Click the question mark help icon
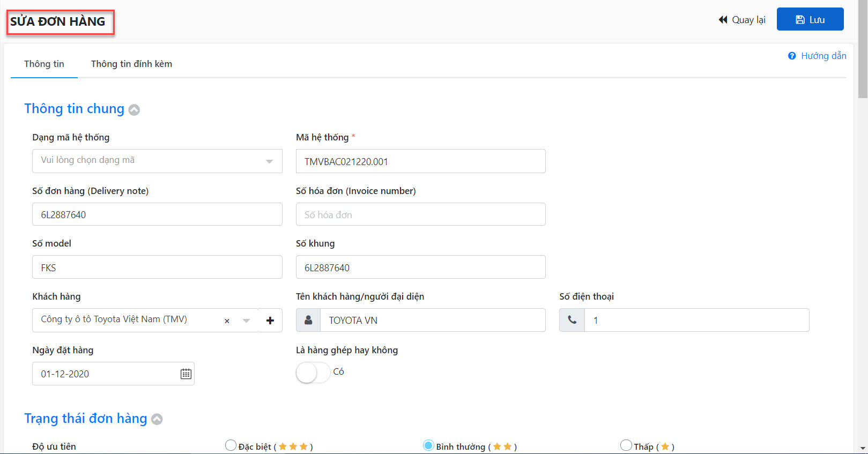The image size is (868, 454). tap(792, 56)
